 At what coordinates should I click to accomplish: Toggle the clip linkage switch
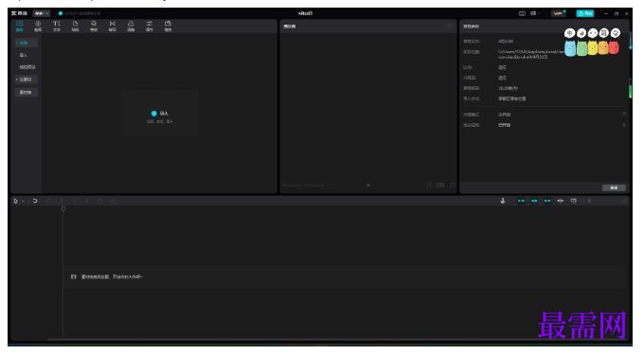pos(547,201)
